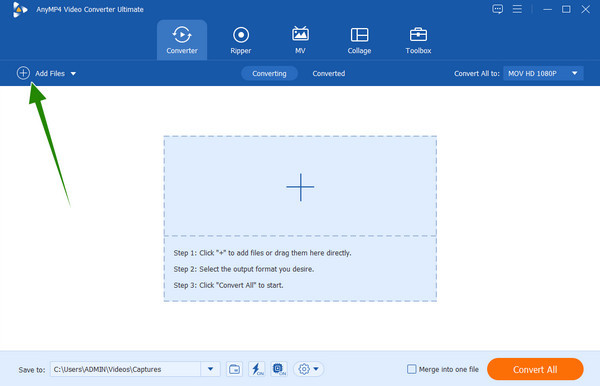Viewport: 600px width, 386px height.
Task: Switch to the Collage tab
Action: point(359,40)
